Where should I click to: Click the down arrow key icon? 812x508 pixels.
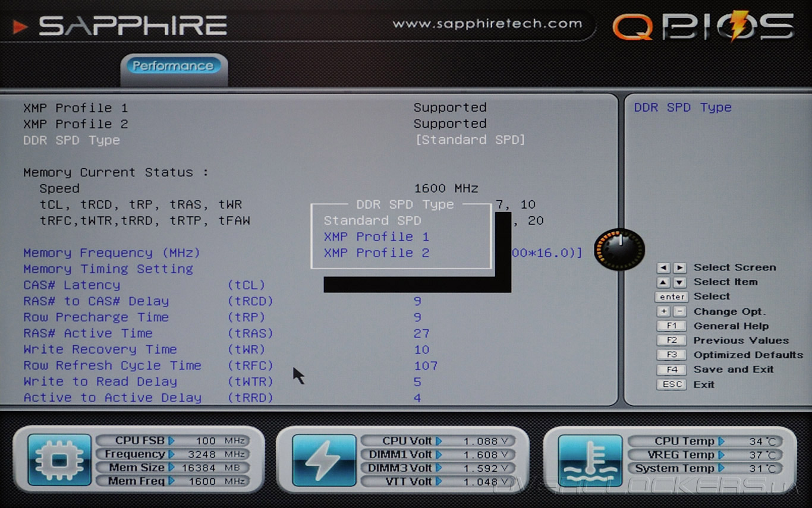pyautogui.click(x=679, y=283)
